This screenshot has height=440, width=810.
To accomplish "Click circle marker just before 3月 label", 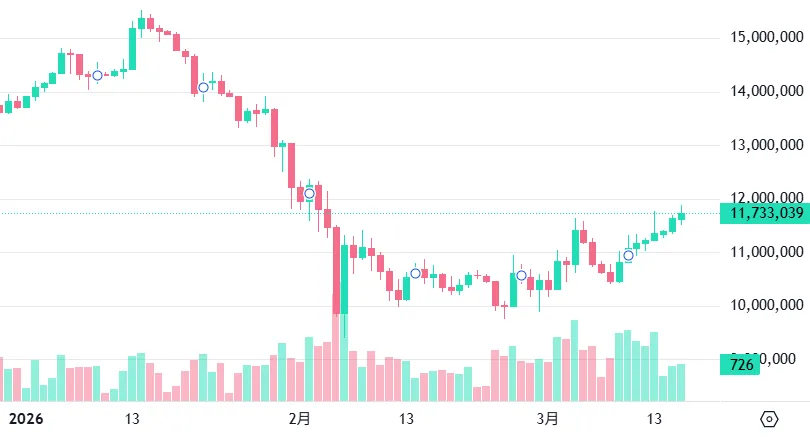I will pyautogui.click(x=521, y=275).
